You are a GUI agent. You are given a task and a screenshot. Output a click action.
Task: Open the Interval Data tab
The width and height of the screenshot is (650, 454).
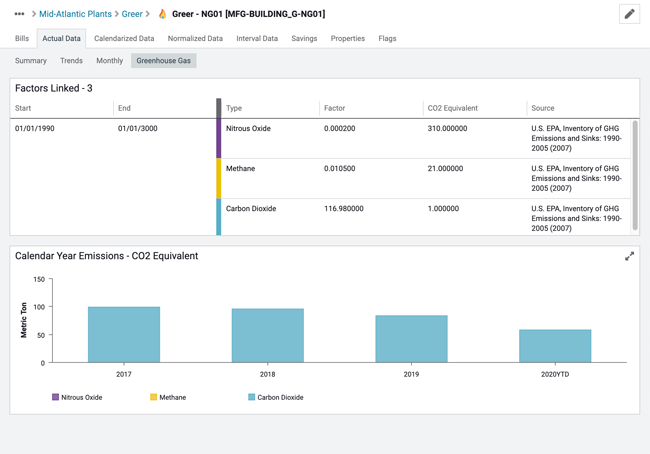pyautogui.click(x=257, y=38)
